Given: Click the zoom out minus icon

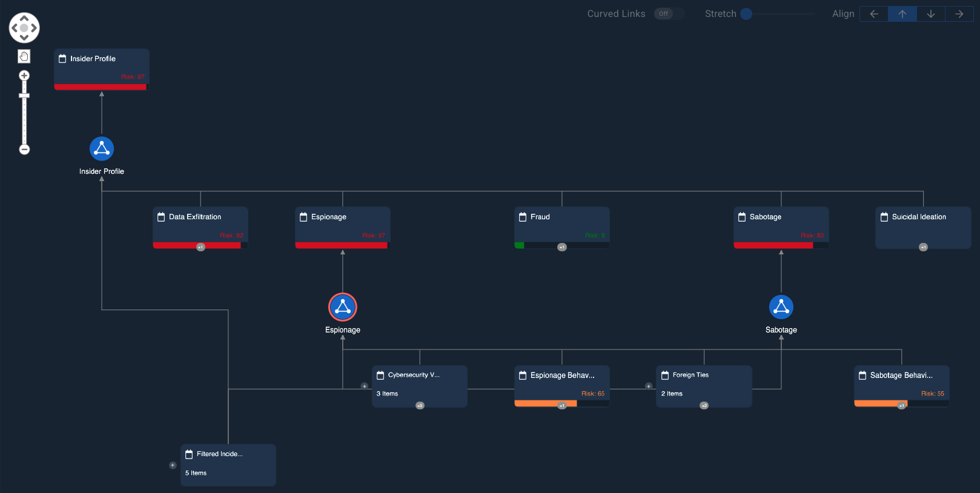Looking at the screenshot, I should 24,149.
